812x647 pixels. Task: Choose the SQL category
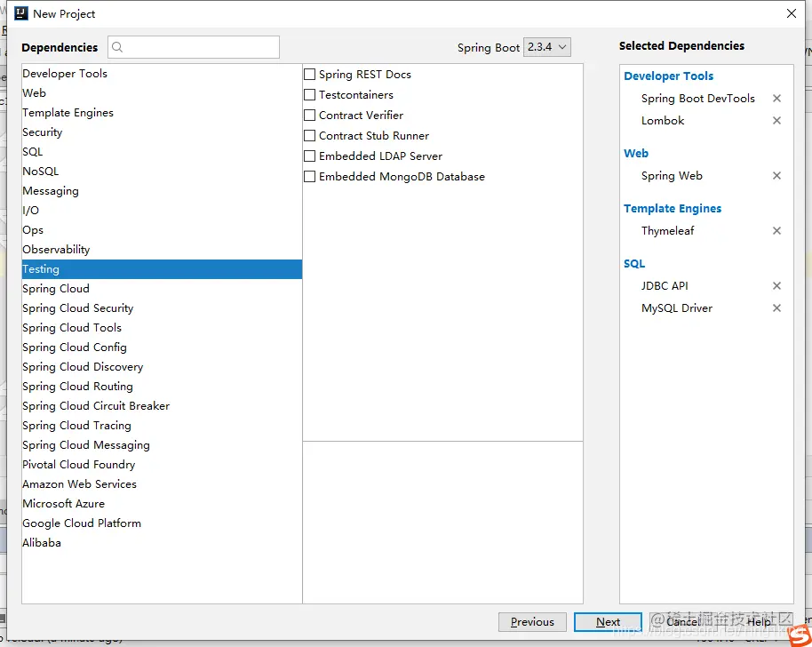pyautogui.click(x=162, y=152)
